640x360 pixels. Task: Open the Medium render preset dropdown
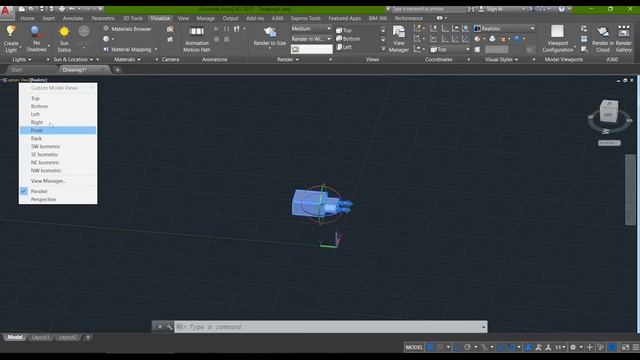click(311, 29)
